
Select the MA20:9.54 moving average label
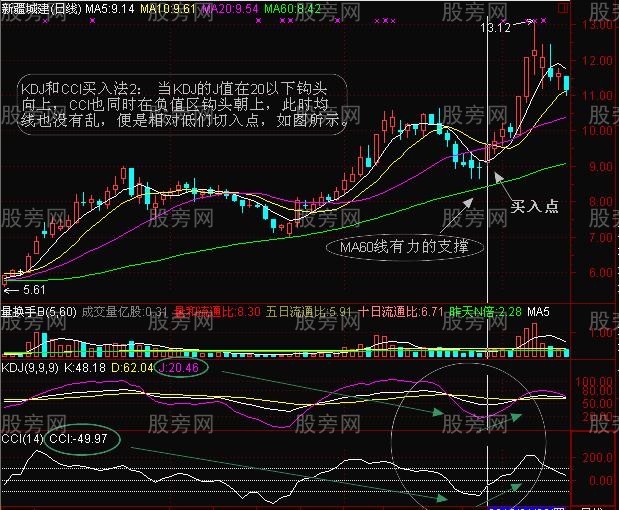point(229,9)
